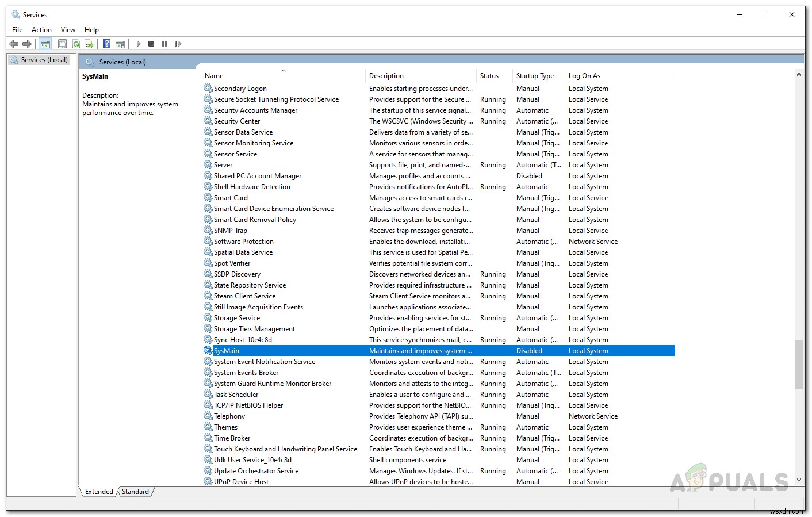812x517 pixels.
Task: Click the gear icon beside SysMain
Action: pyautogui.click(x=208, y=350)
